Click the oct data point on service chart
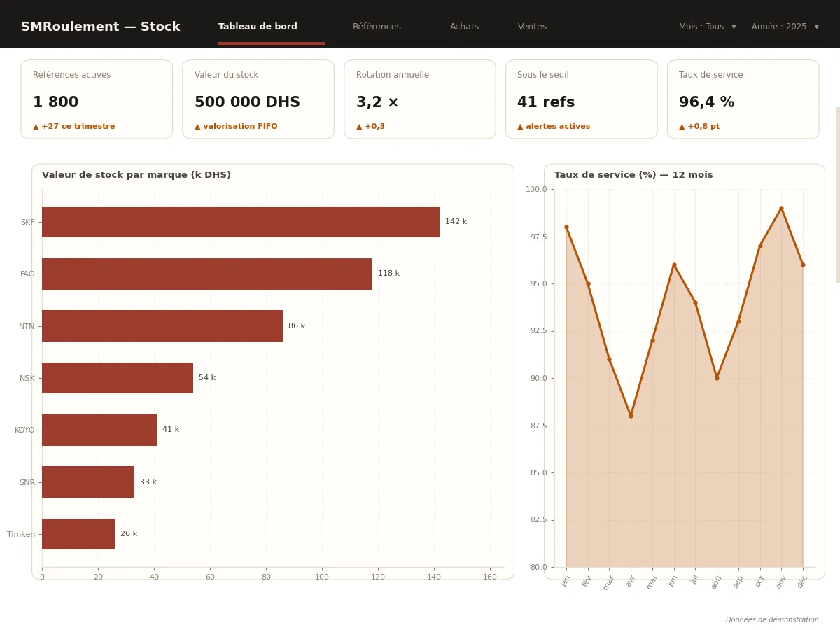 coord(760,246)
